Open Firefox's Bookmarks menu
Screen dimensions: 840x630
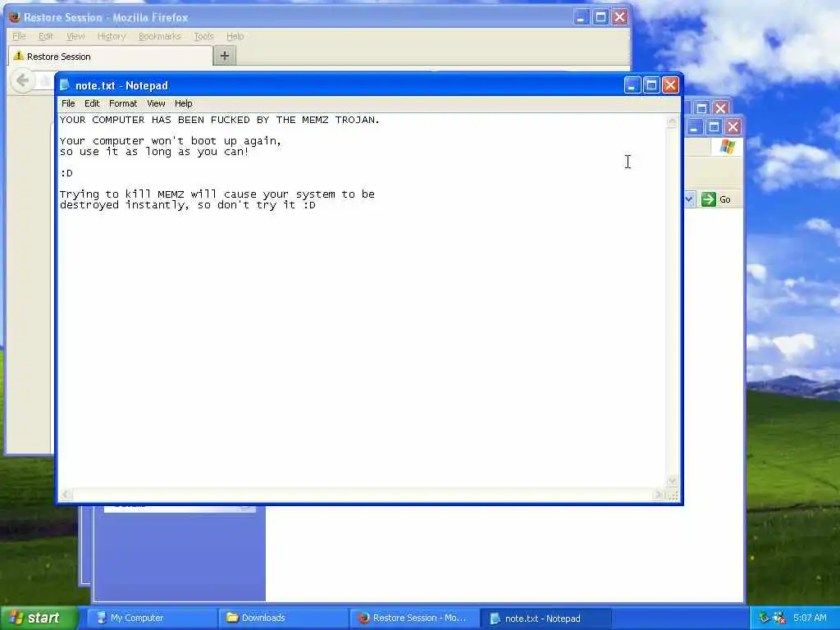160,36
